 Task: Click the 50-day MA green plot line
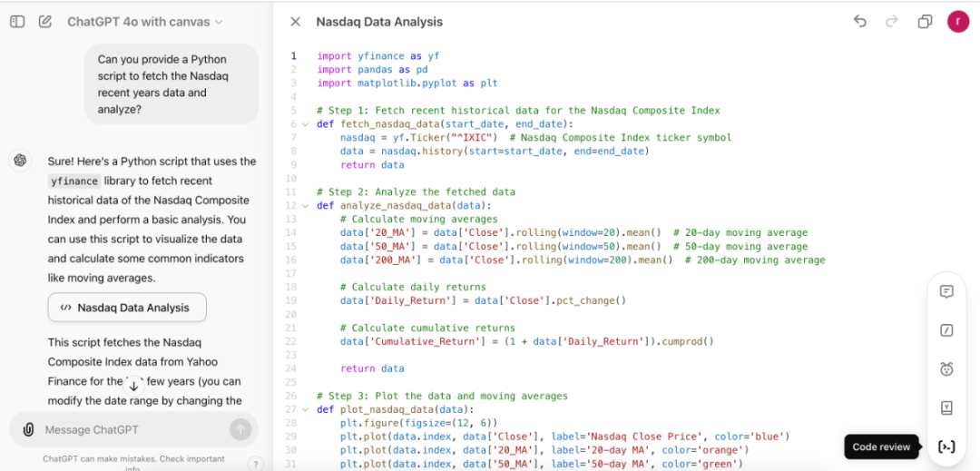[541, 464]
